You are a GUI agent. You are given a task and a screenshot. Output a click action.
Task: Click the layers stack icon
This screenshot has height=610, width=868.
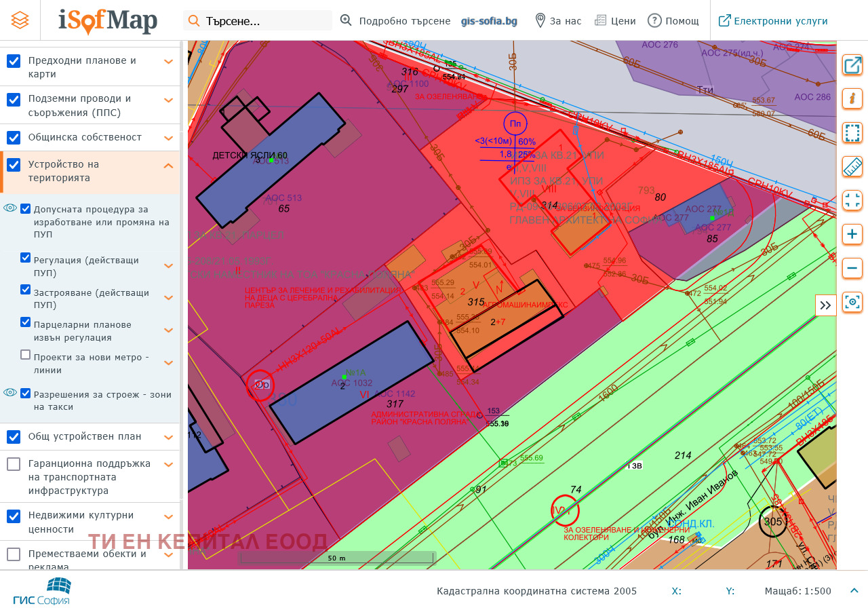20,20
